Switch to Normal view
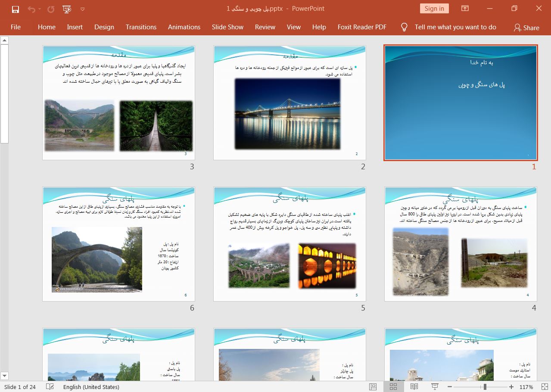The height and width of the screenshot is (392, 551). (373, 387)
